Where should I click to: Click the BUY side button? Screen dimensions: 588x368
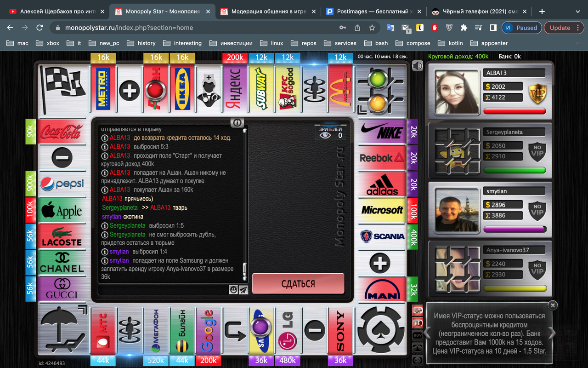(x=418, y=336)
